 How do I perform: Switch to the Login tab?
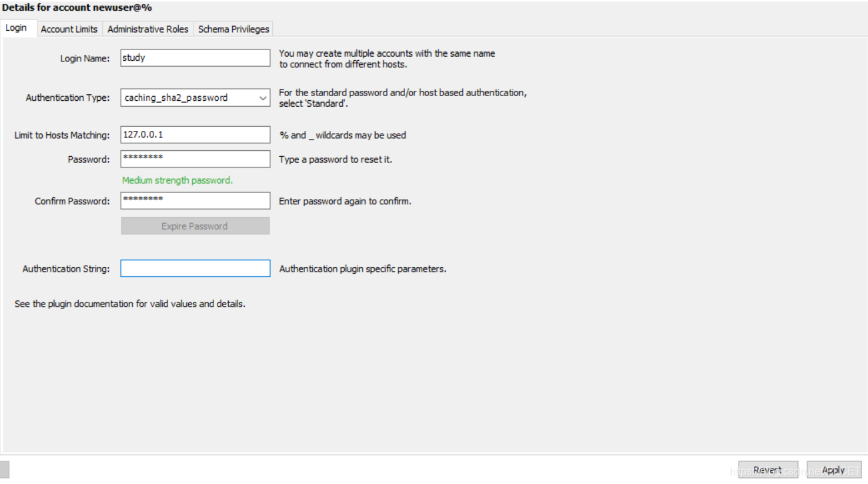[17, 28]
